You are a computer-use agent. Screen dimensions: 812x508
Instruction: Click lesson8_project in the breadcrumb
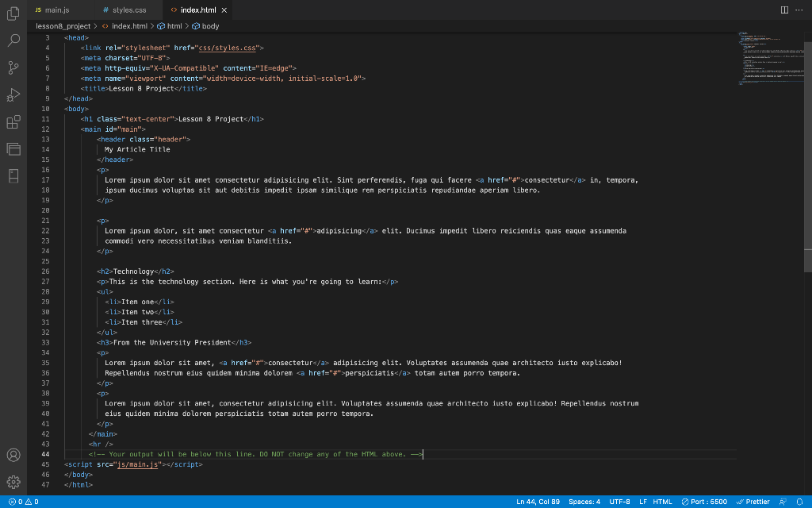63,26
